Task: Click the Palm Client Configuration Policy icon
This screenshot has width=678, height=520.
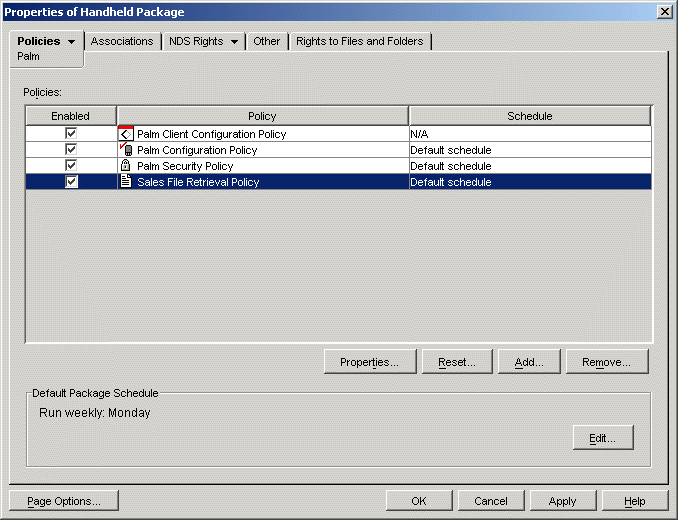Action: coord(125,134)
